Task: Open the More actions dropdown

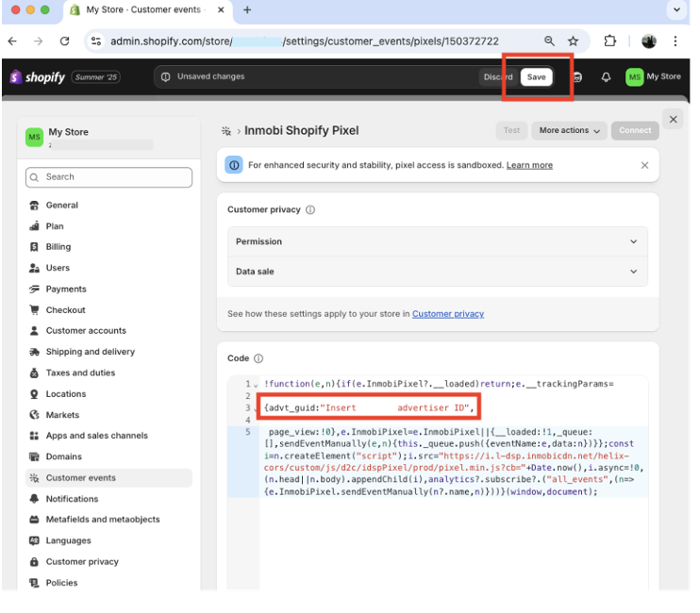Action: click(569, 131)
